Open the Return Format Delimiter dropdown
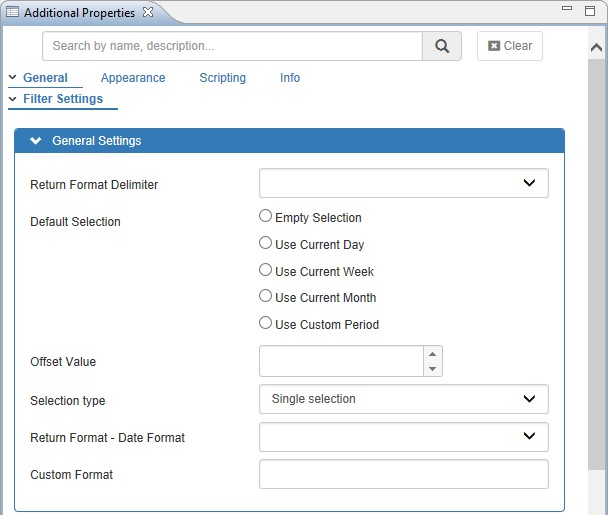Viewport: 608px width, 515px height. tap(404, 183)
